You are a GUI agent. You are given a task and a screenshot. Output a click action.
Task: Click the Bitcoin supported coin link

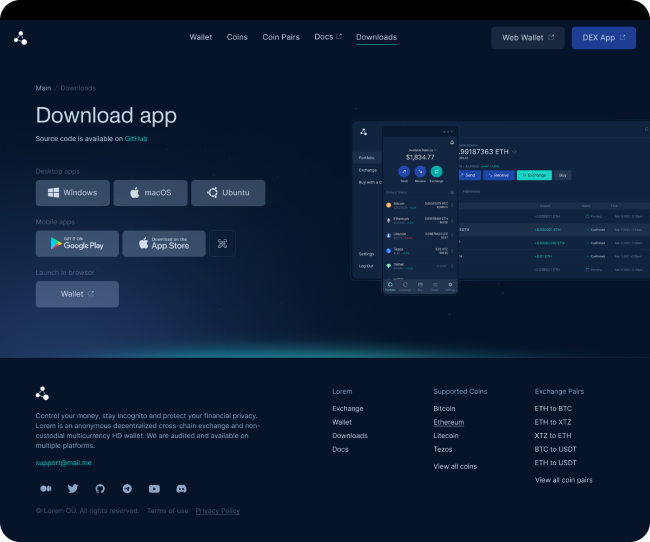point(444,408)
